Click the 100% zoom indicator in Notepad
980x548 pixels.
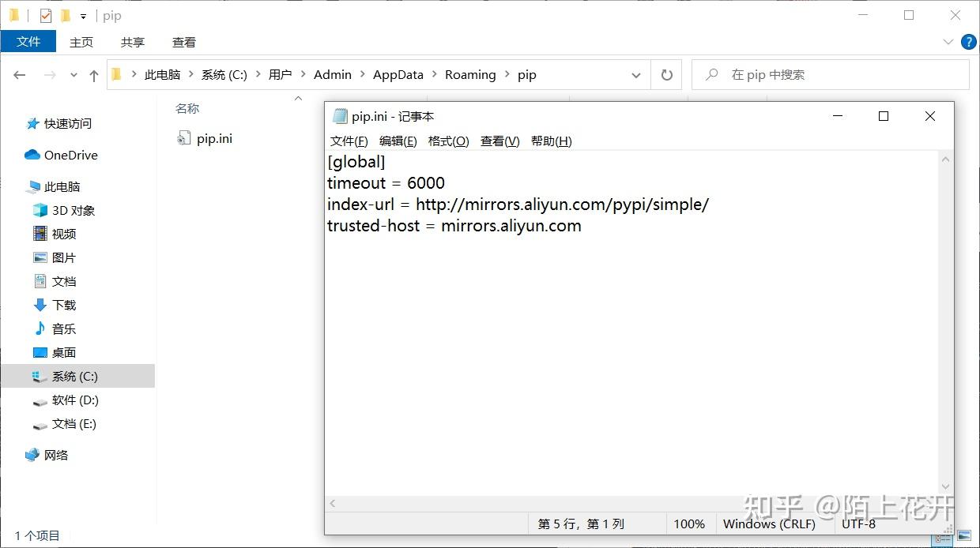click(x=689, y=524)
